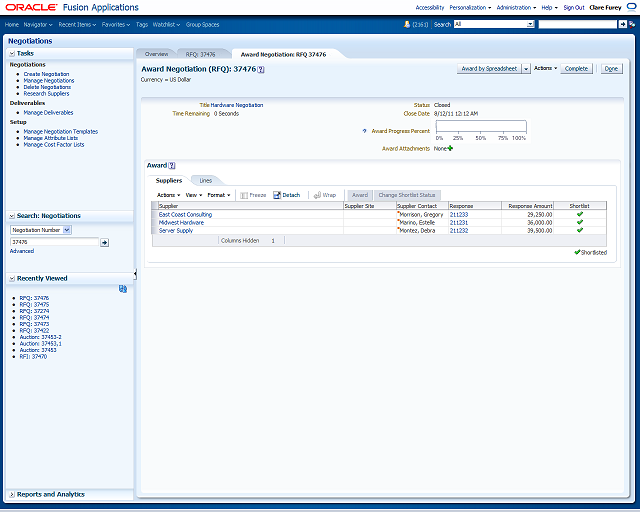This screenshot has width=640, height=512.
Task: Open Award by Spreadsheet dropdown arrow
Action: (x=526, y=69)
